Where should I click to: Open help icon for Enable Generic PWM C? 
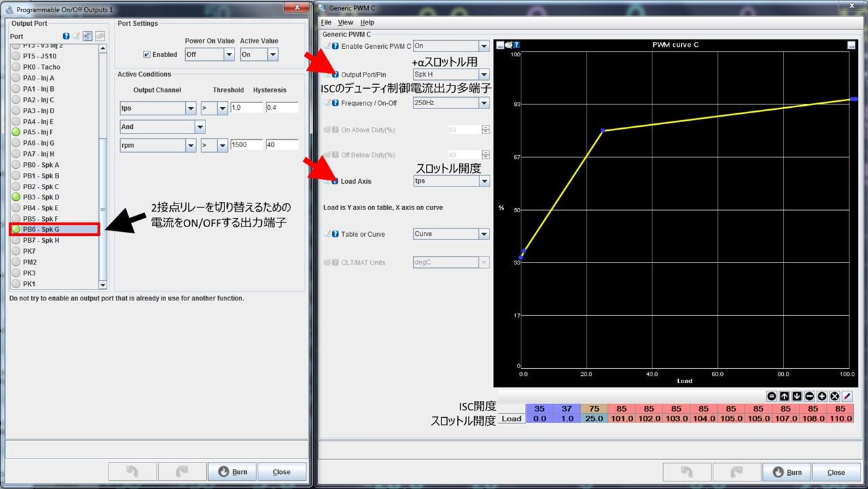point(335,46)
